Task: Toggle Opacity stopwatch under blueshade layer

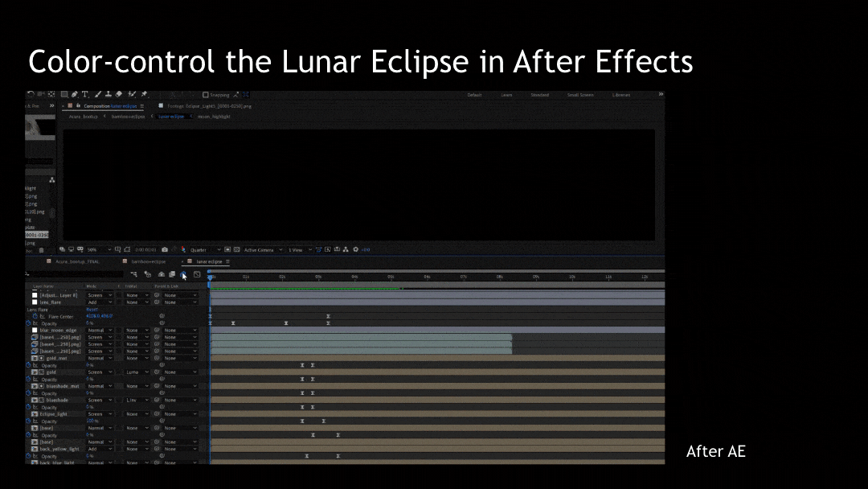Action: (28, 407)
